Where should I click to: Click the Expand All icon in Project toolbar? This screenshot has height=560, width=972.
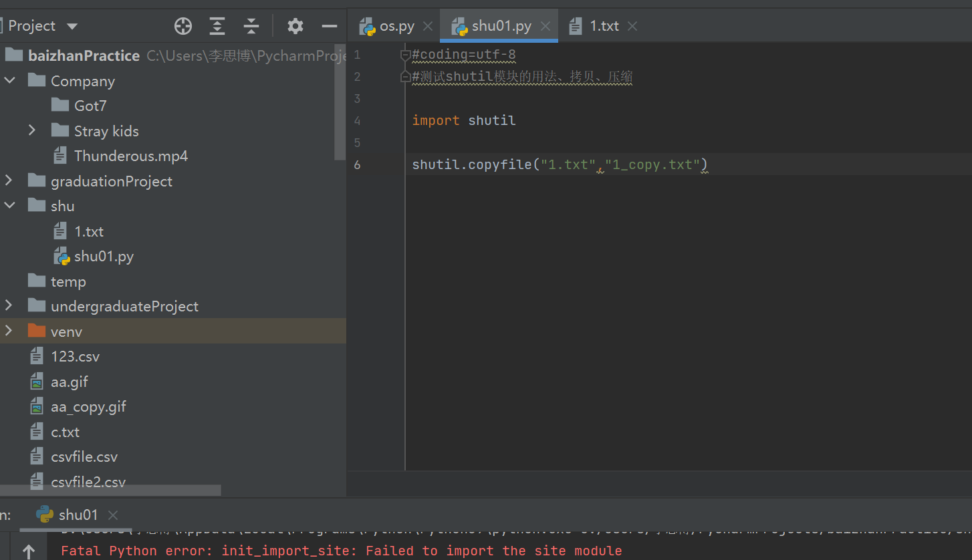click(217, 26)
